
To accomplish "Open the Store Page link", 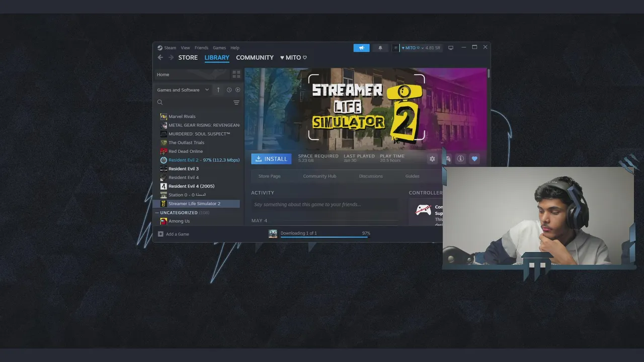I will click(x=269, y=176).
